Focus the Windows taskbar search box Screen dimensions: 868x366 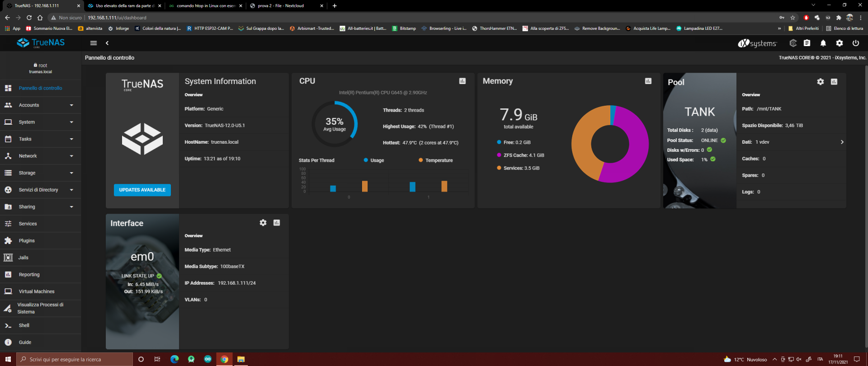pyautogui.click(x=75, y=359)
